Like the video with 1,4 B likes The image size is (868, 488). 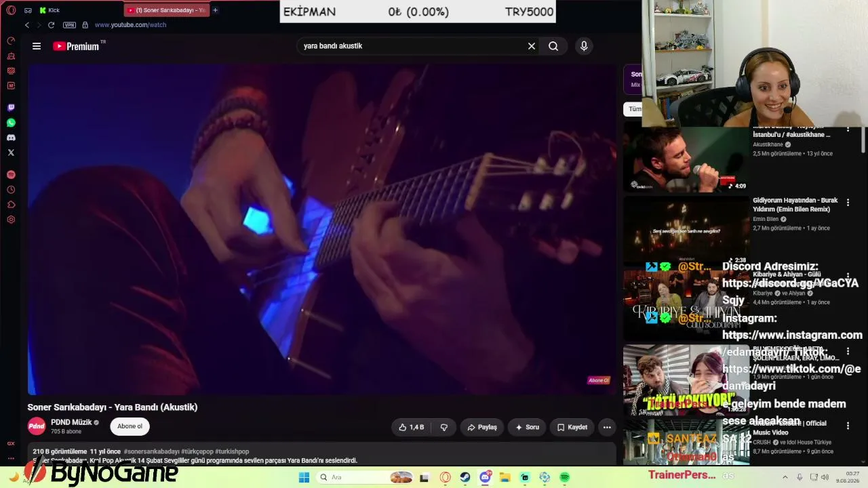point(411,427)
